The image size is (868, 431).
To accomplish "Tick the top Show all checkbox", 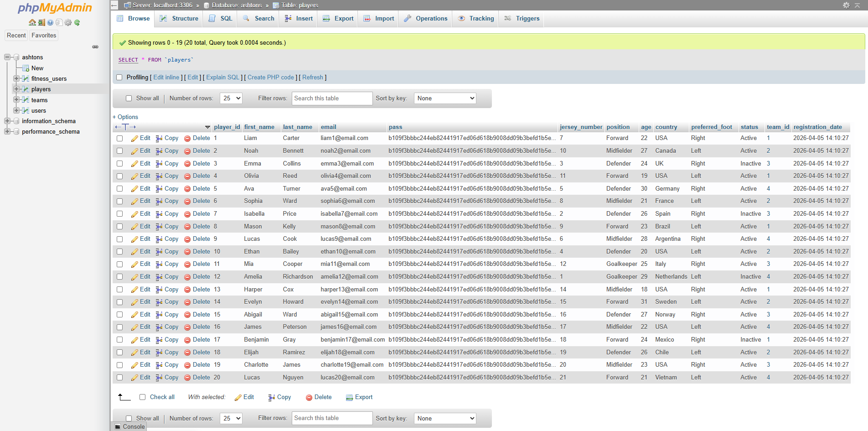I will [129, 99].
